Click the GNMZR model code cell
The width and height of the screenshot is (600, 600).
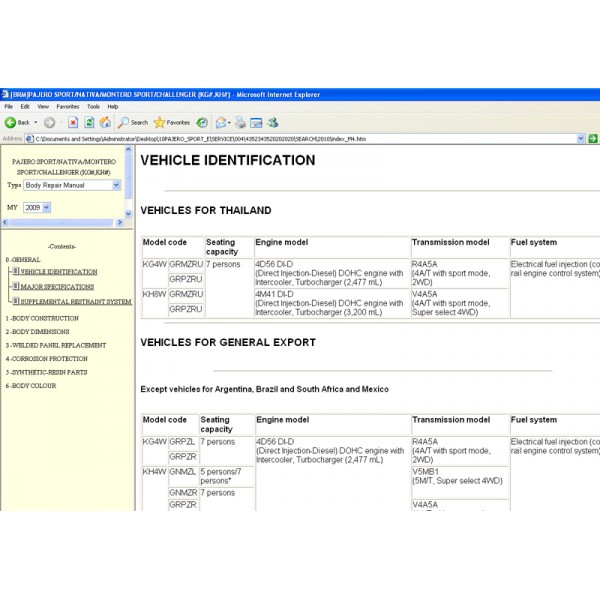pyautogui.click(x=183, y=492)
